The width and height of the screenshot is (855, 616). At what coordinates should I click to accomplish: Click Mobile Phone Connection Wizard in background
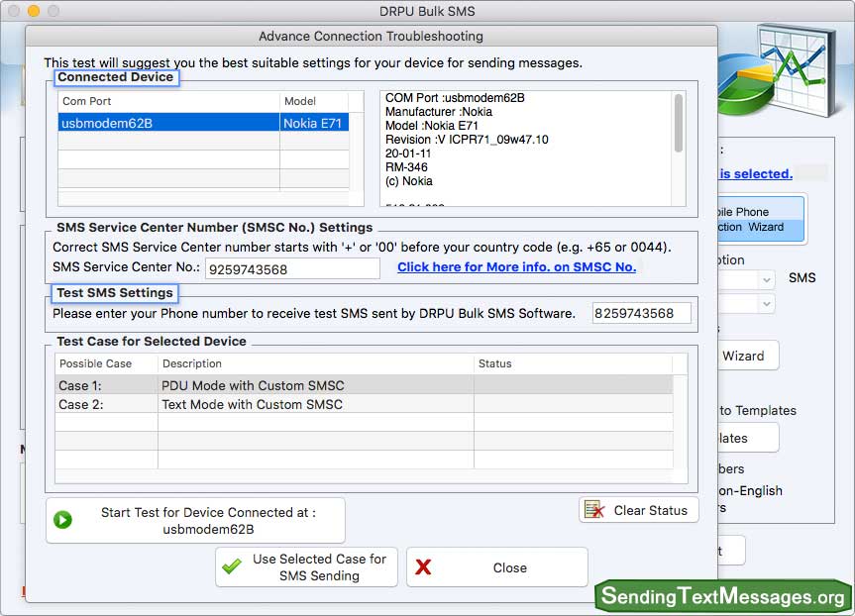[x=761, y=219]
